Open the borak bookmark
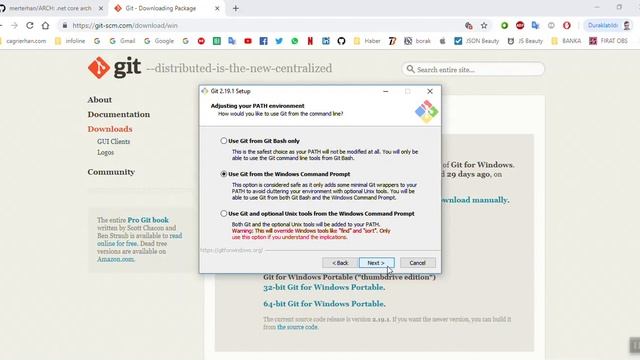Viewport: 640px width, 360px height. (417, 41)
